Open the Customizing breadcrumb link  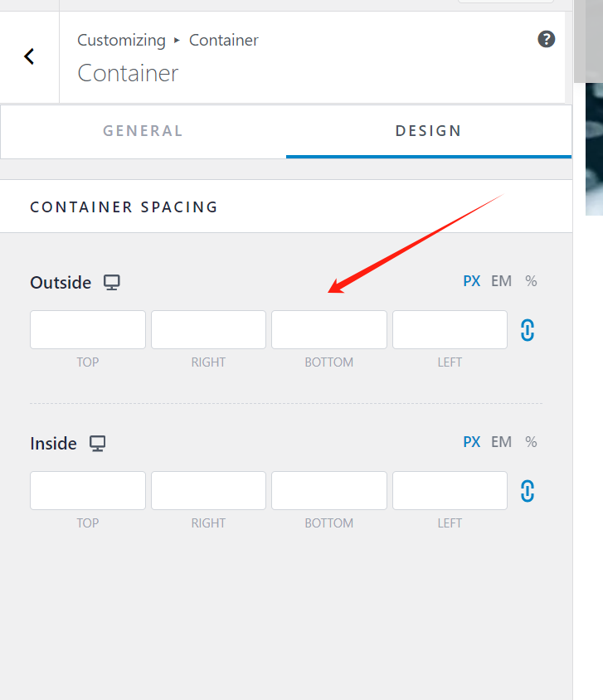121,40
